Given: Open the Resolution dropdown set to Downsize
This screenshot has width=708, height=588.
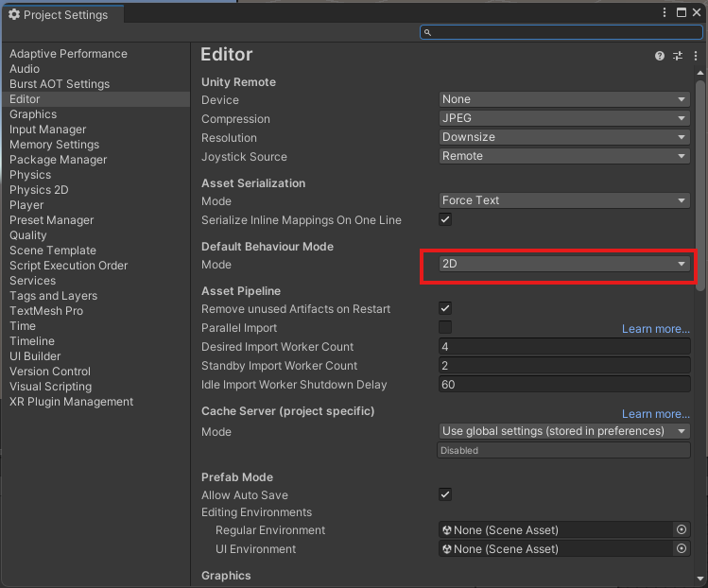Looking at the screenshot, I should [x=564, y=137].
